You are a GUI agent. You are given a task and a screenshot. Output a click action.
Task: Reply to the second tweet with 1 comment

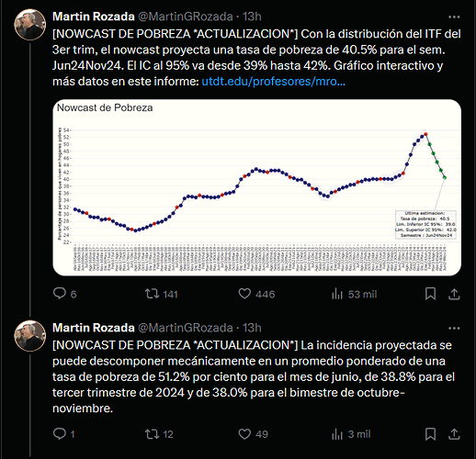(x=63, y=433)
